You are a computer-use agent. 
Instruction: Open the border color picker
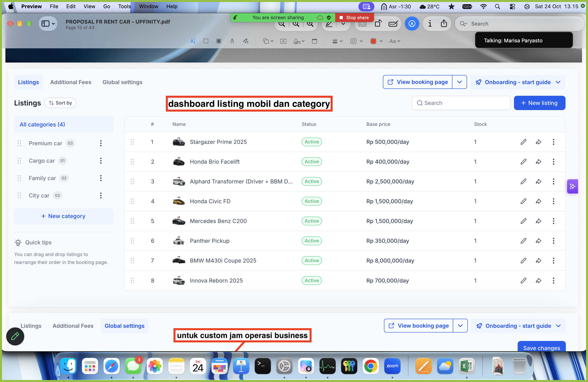point(356,41)
